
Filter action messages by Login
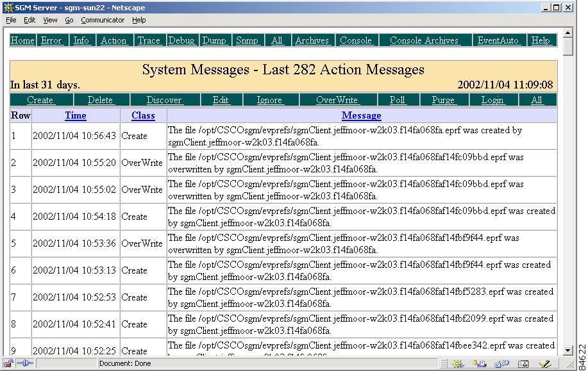click(x=492, y=100)
